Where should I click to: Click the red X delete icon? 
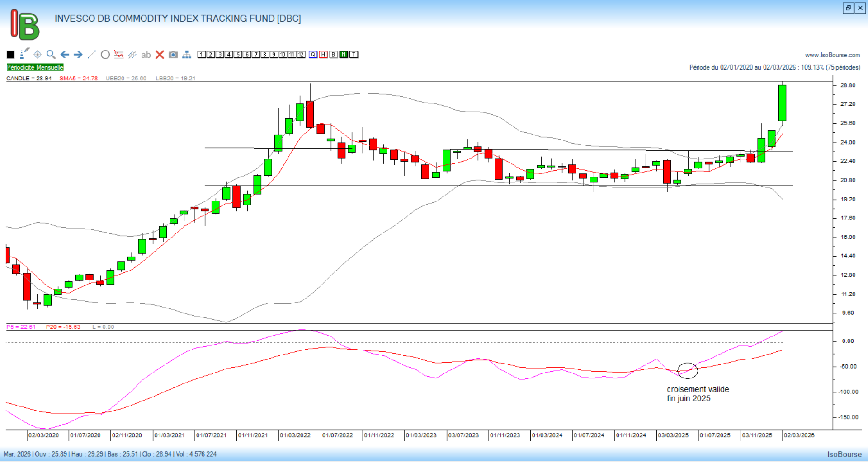pos(160,55)
